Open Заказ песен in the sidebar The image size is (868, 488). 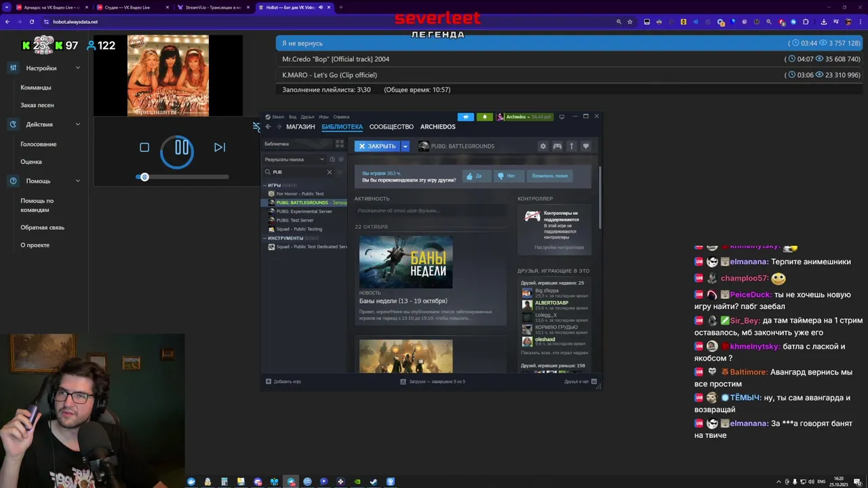(37, 105)
